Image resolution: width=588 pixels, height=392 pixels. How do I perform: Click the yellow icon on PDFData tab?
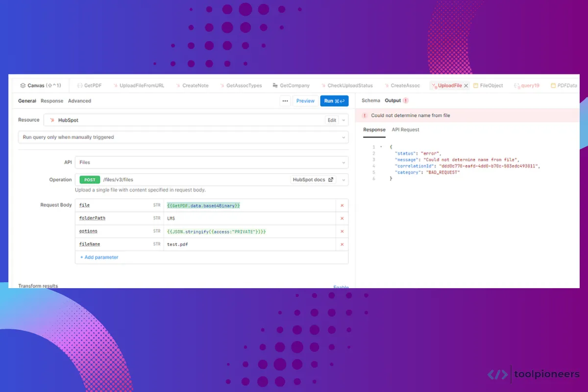(x=553, y=85)
